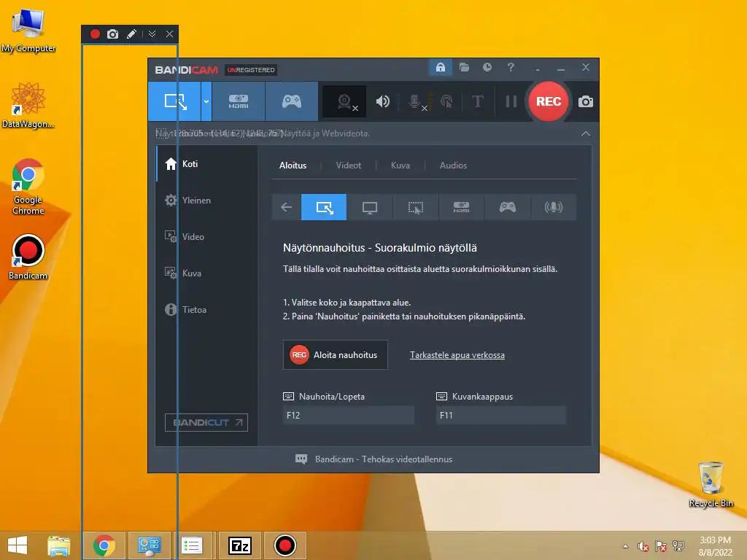
Task: Switch to Aloitus tab
Action: [x=293, y=166]
